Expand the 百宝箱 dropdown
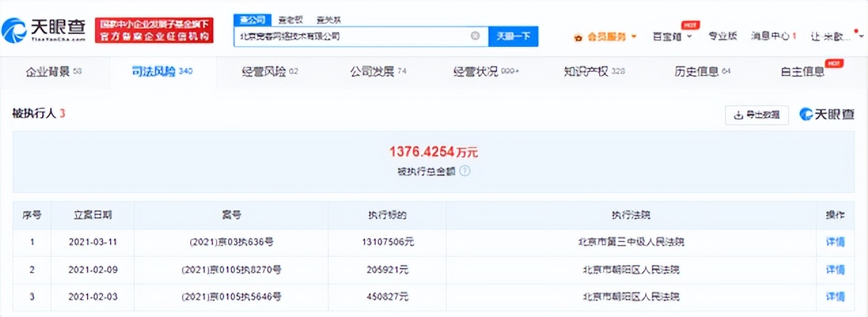Viewport: 868px width, 317px height. [x=672, y=37]
